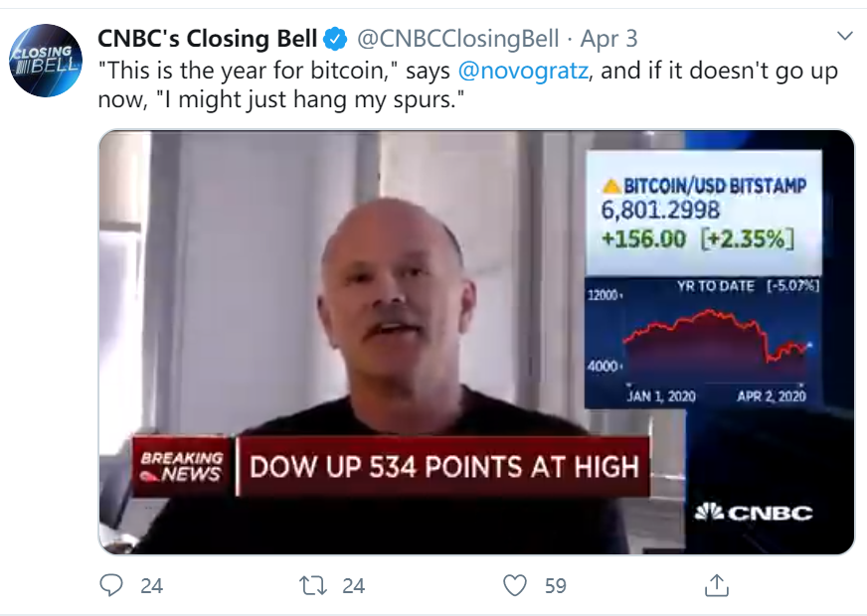
Task: Open the share tweet icon
Action: (716, 585)
